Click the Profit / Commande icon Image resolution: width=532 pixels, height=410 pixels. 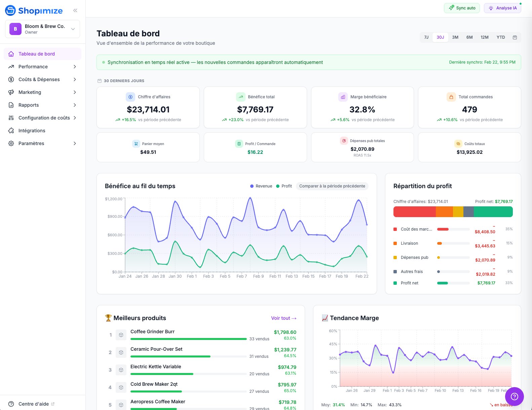[x=239, y=144]
